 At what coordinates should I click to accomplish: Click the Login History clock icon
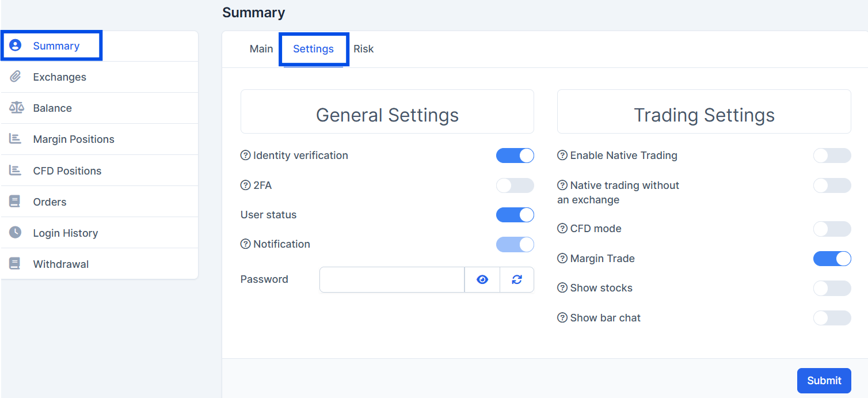click(x=15, y=233)
